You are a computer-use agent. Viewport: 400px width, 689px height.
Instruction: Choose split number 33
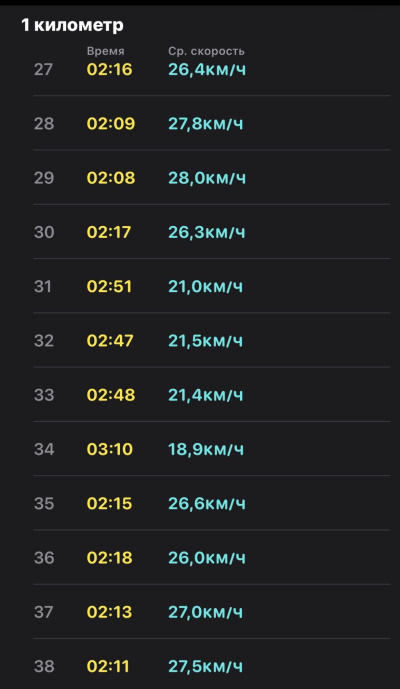pyautogui.click(x=44, y=395)
